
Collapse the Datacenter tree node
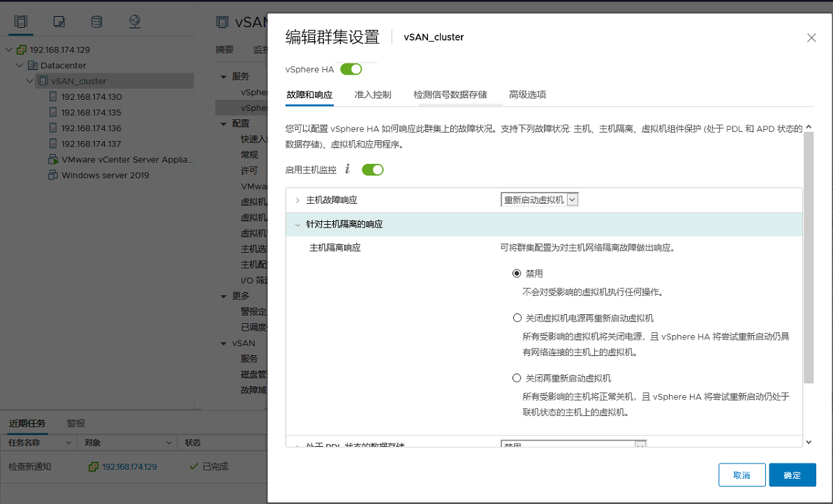coord(20,66)
